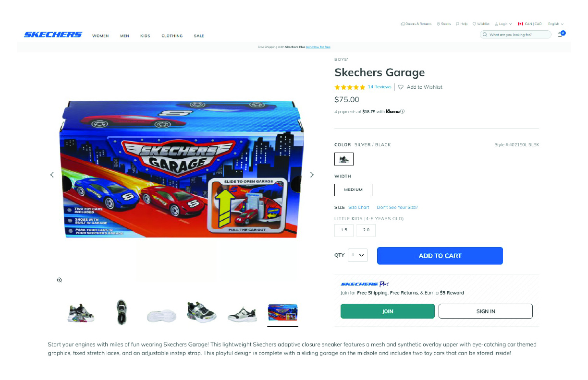588x380 pixels.
Task: Select size 1.5
Action: (344, 230)
